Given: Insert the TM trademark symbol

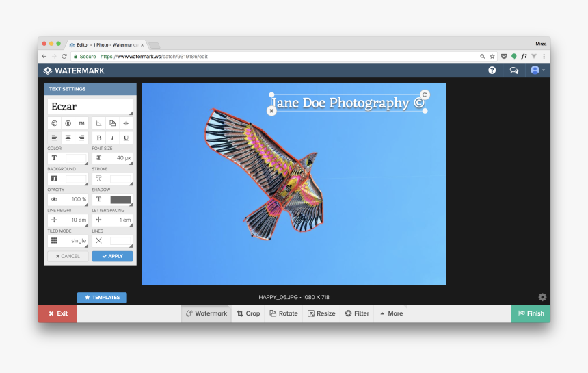Looking at the screenshot, I should tap(81, 123).
